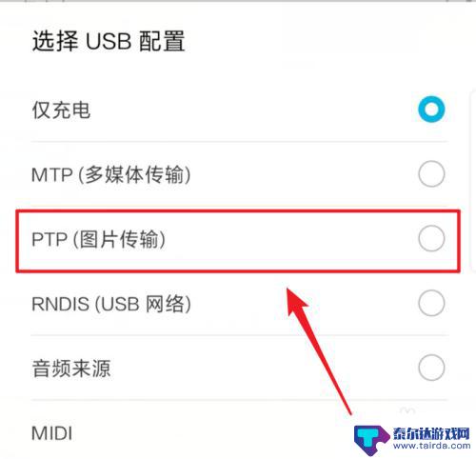The image size is (476, 459).
Task: Pick the 音频来源 radio button
Action: (431, 368)
